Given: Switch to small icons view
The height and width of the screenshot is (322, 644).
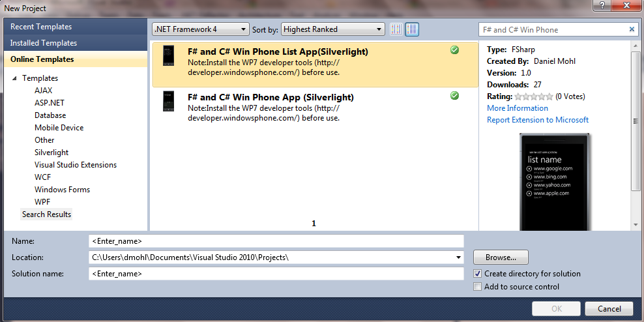Looking at the screenshot, I should click(396, 29).
